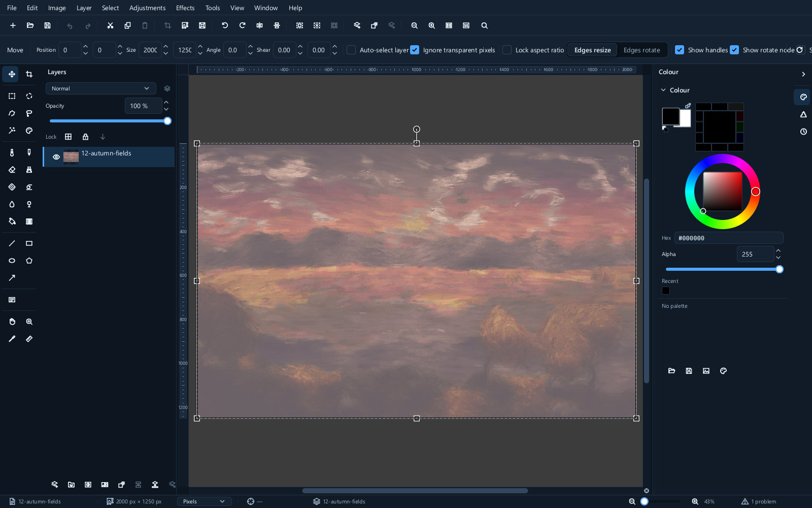Collapse the Colour section chevron
812x508 pixels.
[663, 90]
